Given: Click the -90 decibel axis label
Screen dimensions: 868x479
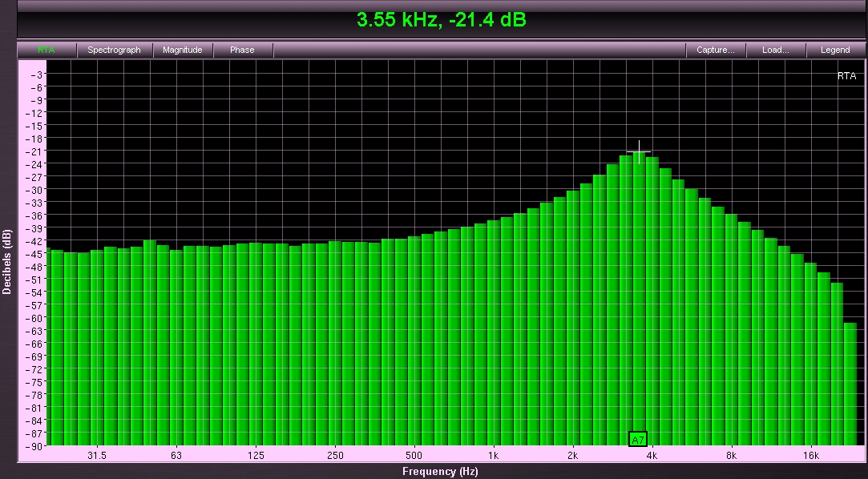Looking at the screenshot, I should pyautogui.click(x=35, y=445).
